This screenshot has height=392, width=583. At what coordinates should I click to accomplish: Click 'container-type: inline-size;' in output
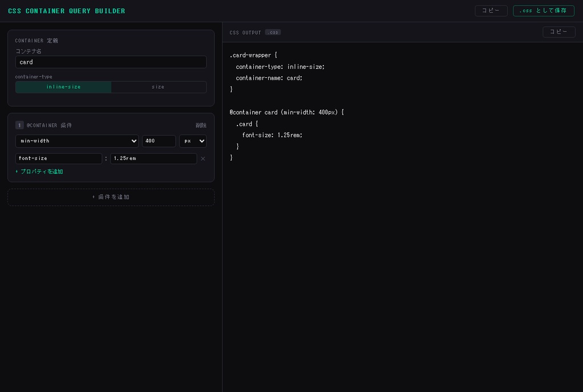[280, 67]
